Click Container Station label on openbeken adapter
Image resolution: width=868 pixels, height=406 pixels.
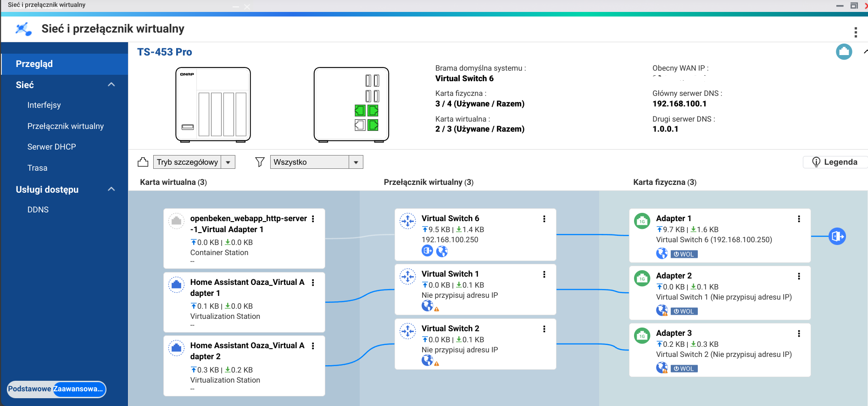219,252
